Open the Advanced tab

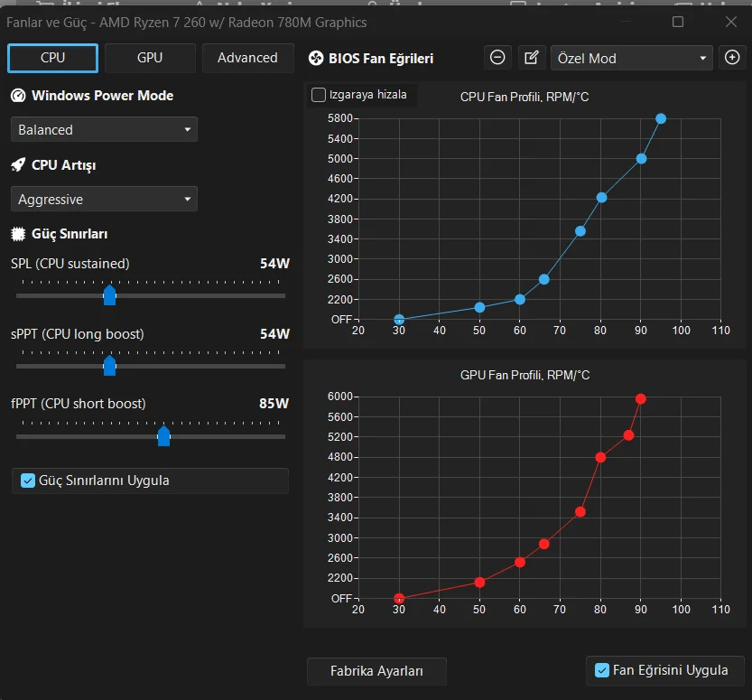click(247, 58)
